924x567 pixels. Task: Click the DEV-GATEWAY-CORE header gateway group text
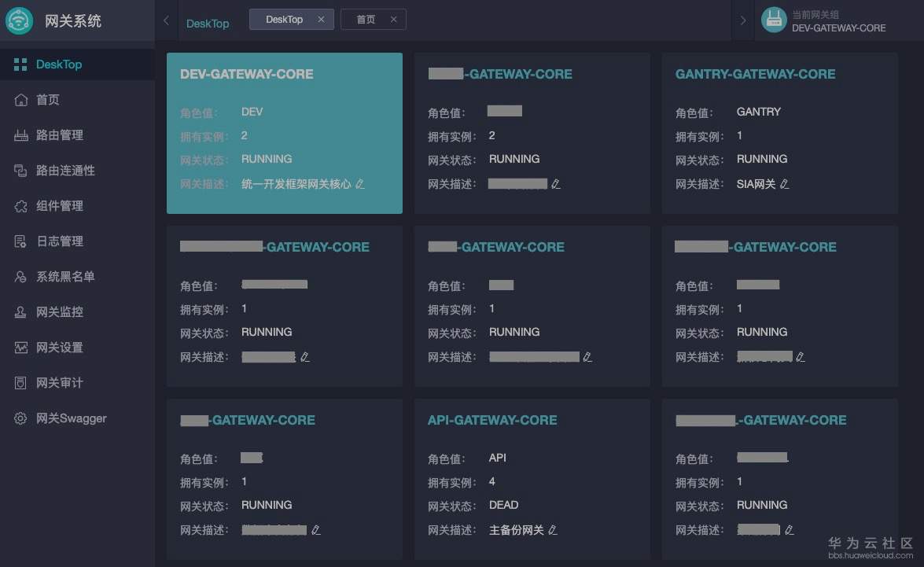(x=838, y=28)
